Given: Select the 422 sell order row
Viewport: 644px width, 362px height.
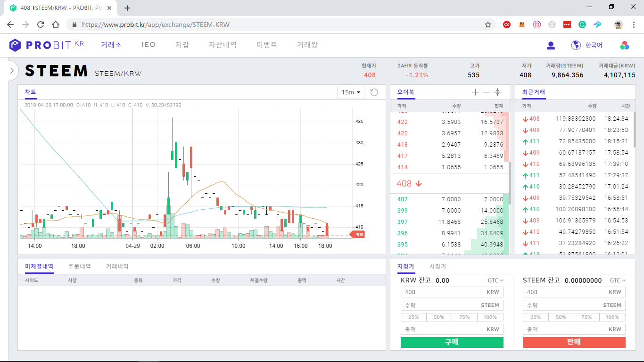Looking at the screenshot, I should [x=450, y=122].
